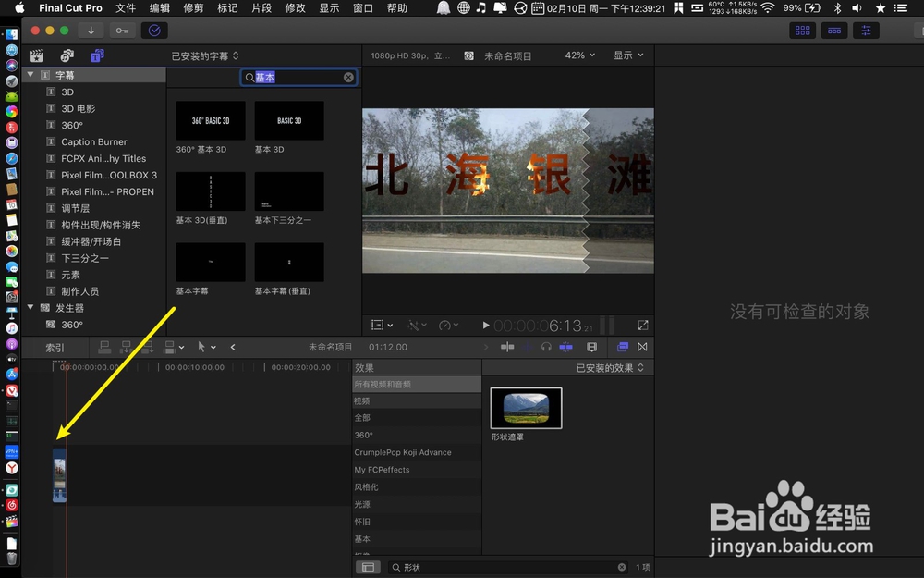Open the media import button
The width and height of the screenshot is (924, 578).
coord(91,31)
